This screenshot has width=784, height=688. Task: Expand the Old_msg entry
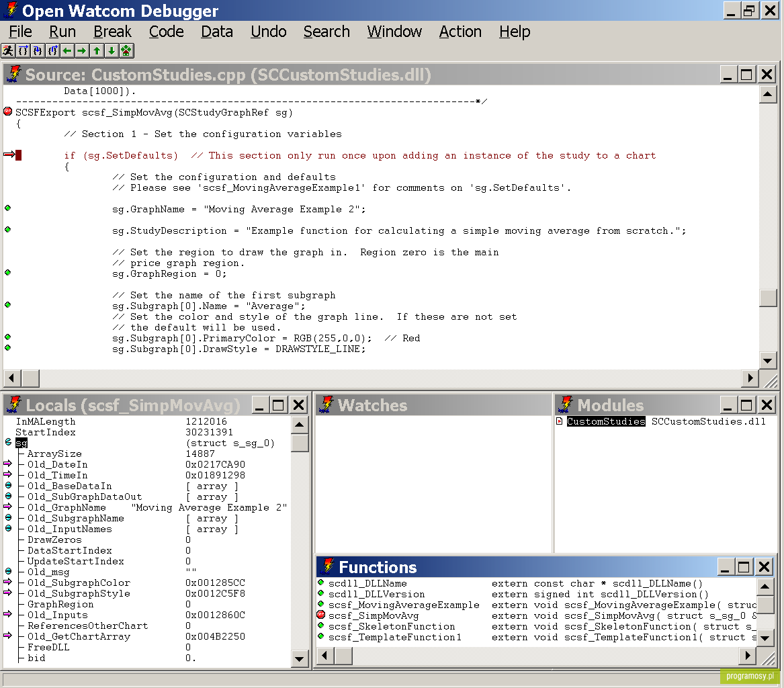pos(8,571)
